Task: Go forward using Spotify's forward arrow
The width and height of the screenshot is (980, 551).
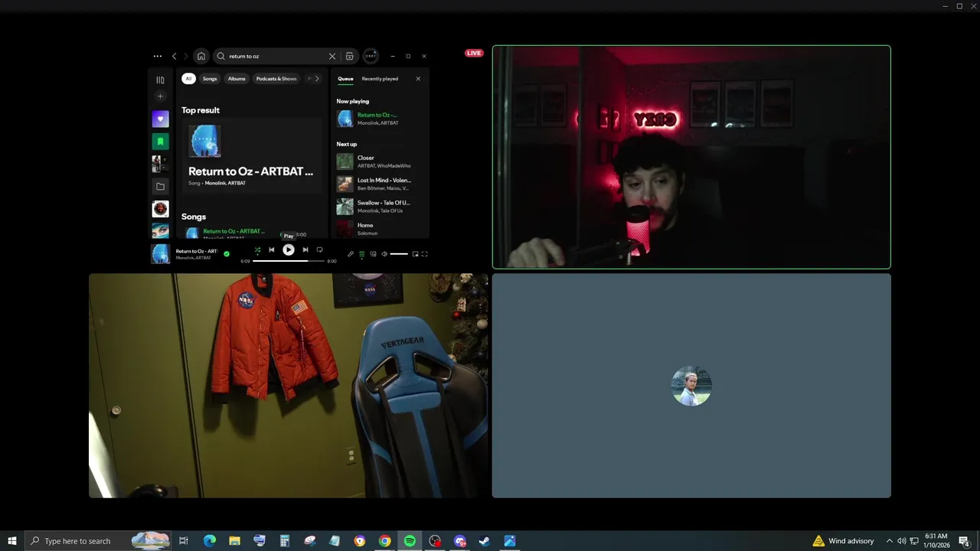Action: click(185, 56)
